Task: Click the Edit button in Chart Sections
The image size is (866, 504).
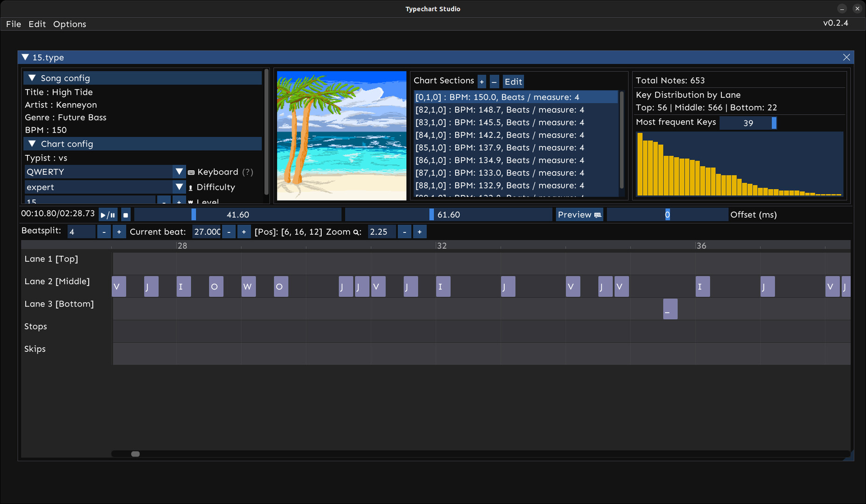Action: [513, 81]
